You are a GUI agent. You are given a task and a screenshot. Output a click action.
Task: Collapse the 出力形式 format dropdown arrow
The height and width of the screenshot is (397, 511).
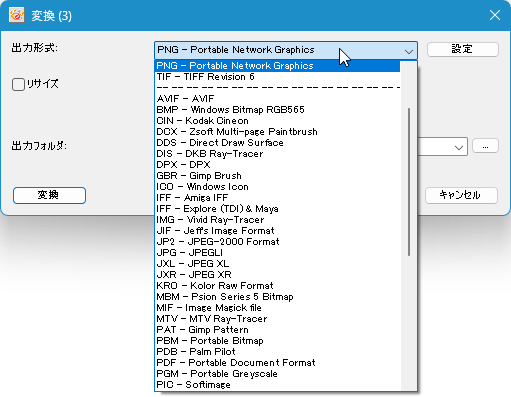[409, 51]
